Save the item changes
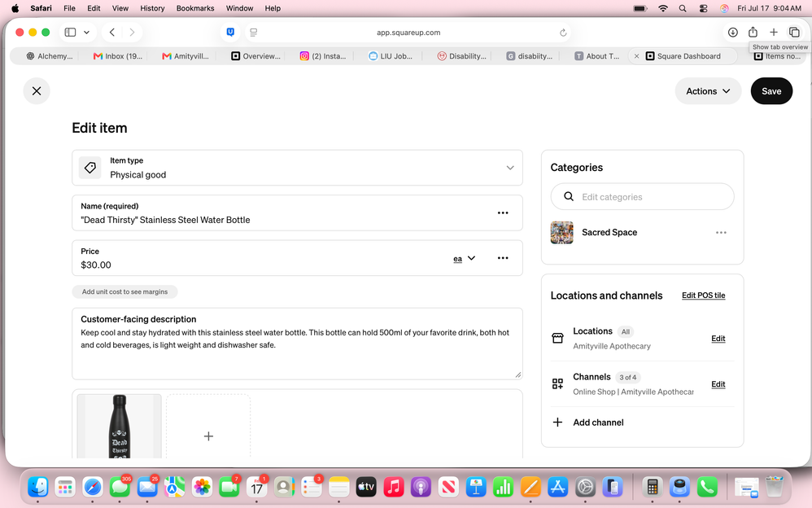Screen dimensions: 812x508 (771, 91)
